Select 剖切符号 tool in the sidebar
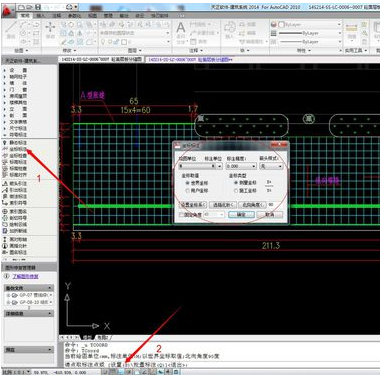The image size is (380, 375). coord(15,218)
